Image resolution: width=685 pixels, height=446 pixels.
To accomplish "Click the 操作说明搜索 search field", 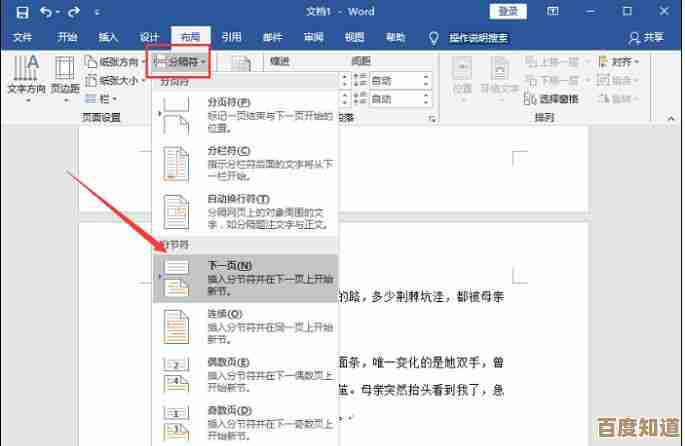I will pos(478,38).
